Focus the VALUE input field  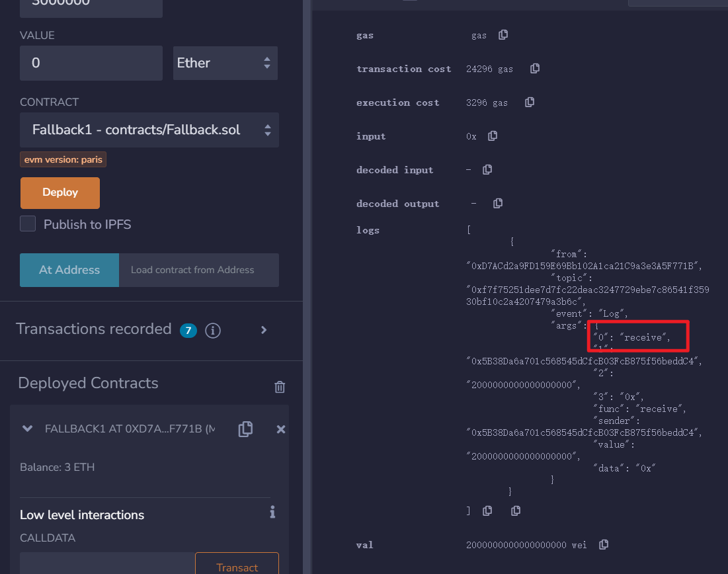pyautogui.click(x=91, y=63)
